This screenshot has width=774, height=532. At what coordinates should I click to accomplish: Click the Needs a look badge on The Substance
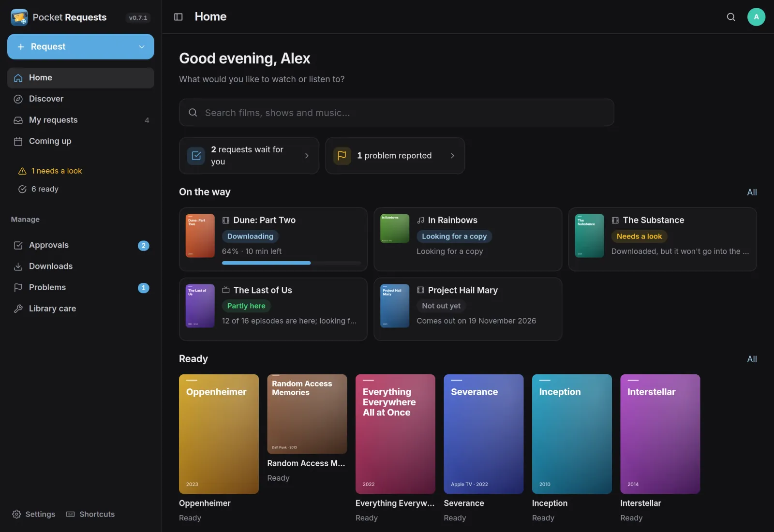[639, 236]
